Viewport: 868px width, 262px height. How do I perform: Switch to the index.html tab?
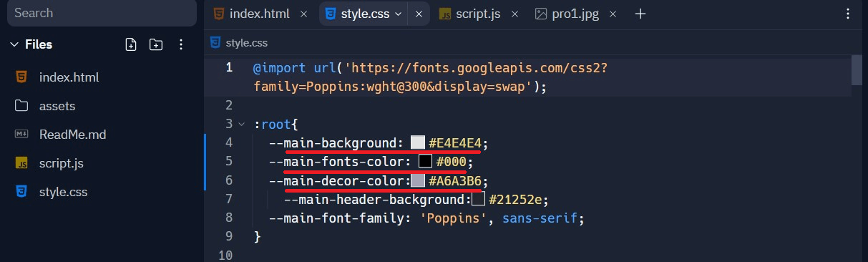point(259,14)
